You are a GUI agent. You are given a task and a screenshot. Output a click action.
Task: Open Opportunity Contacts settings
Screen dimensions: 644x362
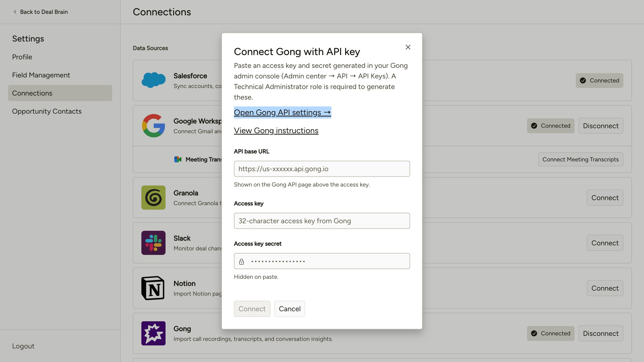[47, 111]
